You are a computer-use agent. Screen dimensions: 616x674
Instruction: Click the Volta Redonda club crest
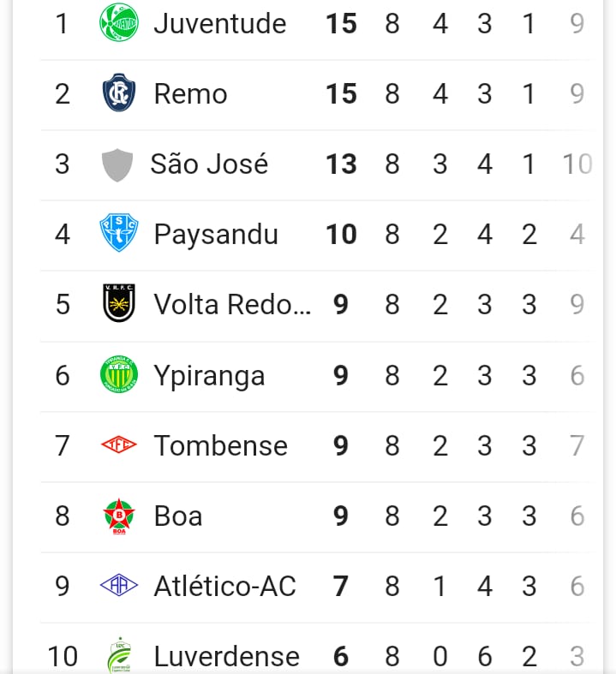coord(118,304)
